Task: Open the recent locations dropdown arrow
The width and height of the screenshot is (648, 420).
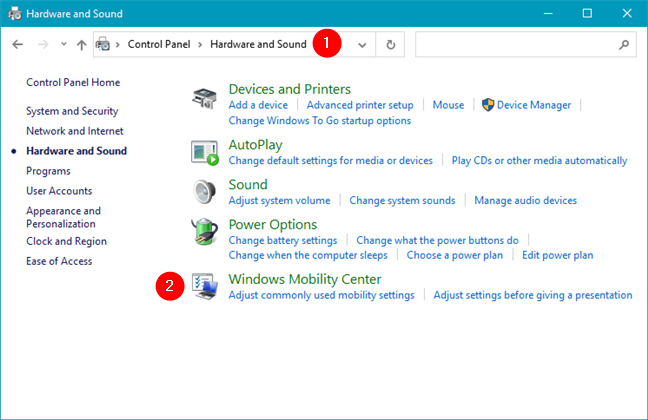Action: point(64,44)
